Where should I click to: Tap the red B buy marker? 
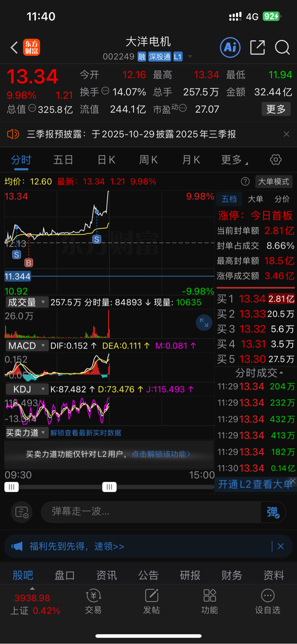coord(29,263)
